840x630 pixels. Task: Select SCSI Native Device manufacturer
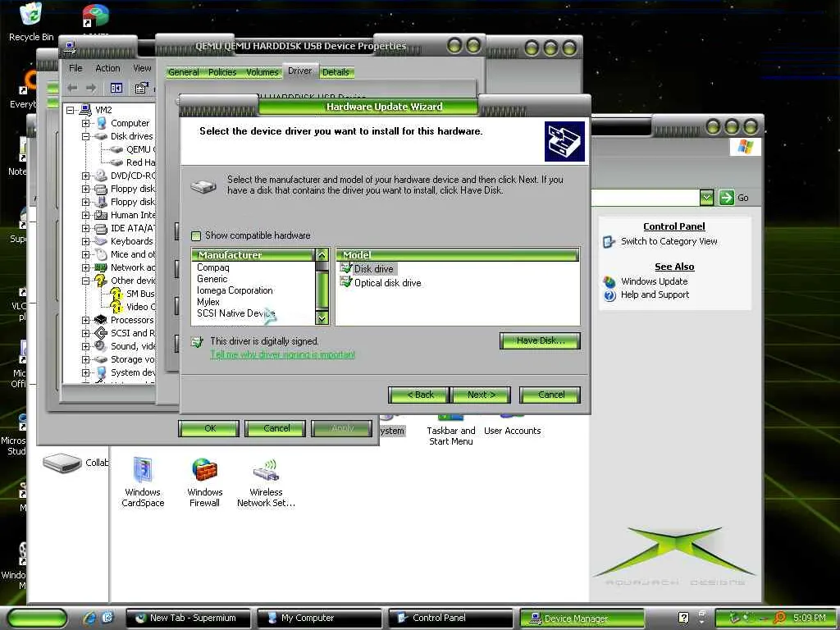tap(235, 313)
